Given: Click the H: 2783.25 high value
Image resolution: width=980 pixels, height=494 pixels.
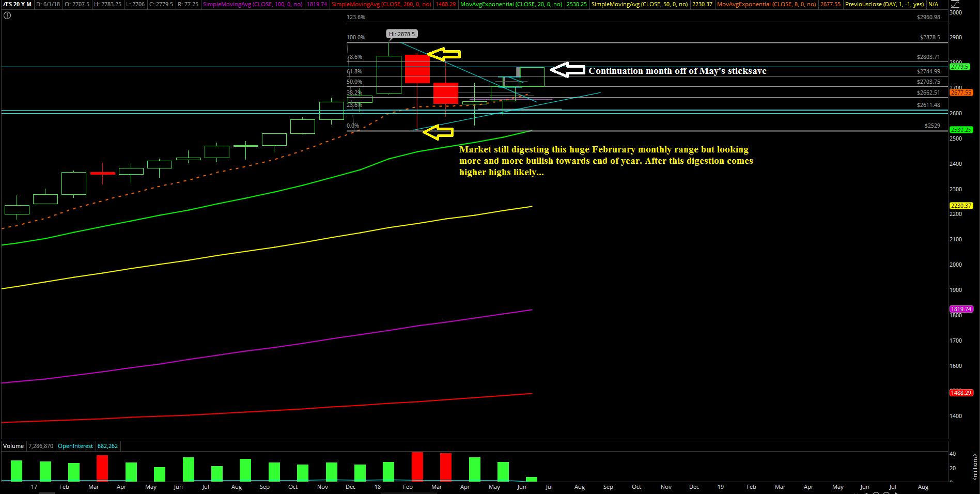Looking at the screenshot, I should pos(108,4).
